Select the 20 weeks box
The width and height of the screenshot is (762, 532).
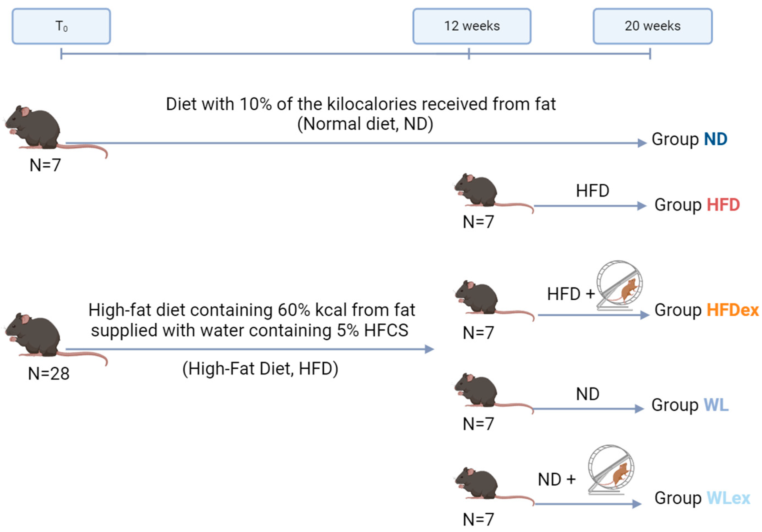(x=653, y=26)
